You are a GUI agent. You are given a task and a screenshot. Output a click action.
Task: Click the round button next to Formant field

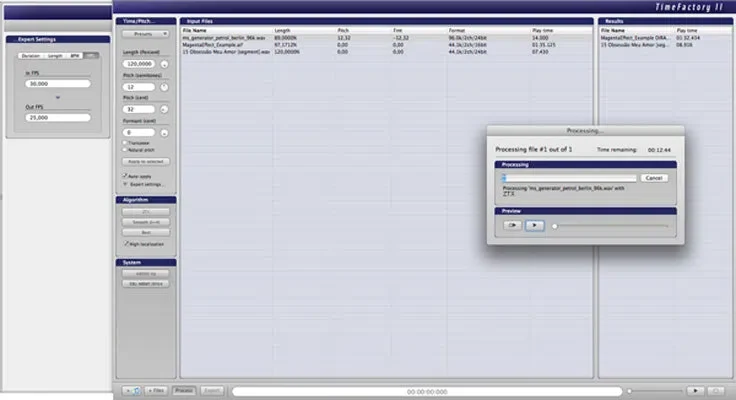(x=164, y=133)
